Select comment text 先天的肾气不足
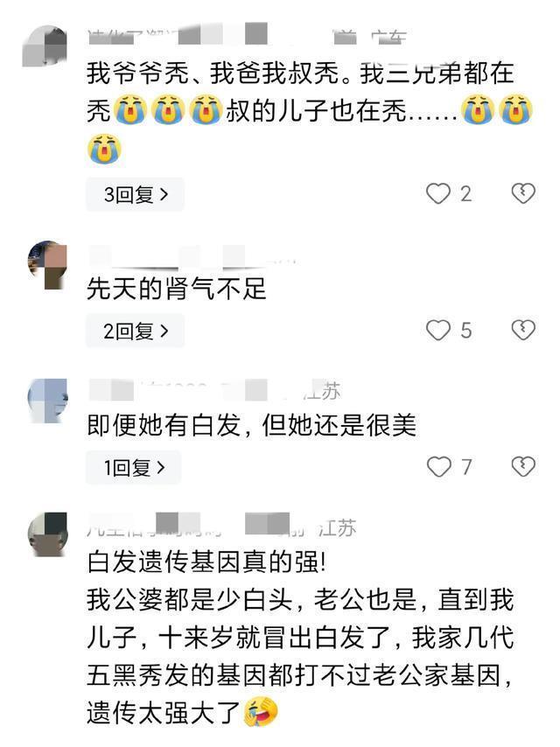The width and height of the screenshot is (560, 747). click(x=177, y=289)
